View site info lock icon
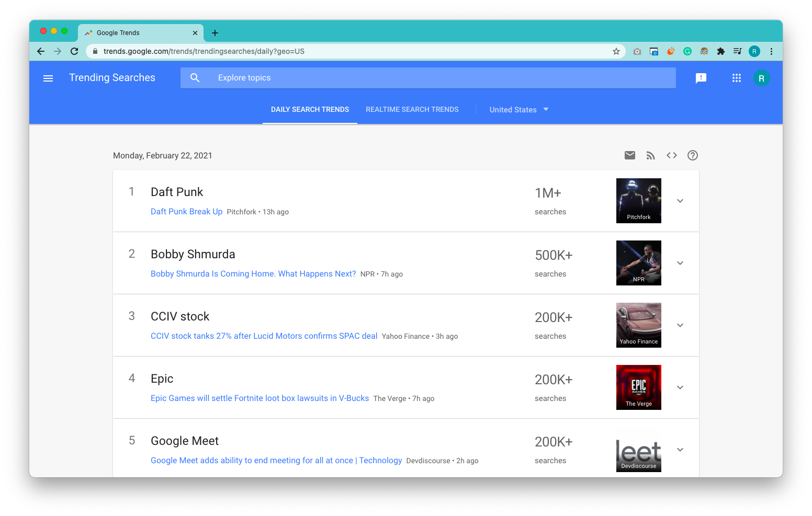Viewport: 812px width, 516px height. tap(95, 51)
